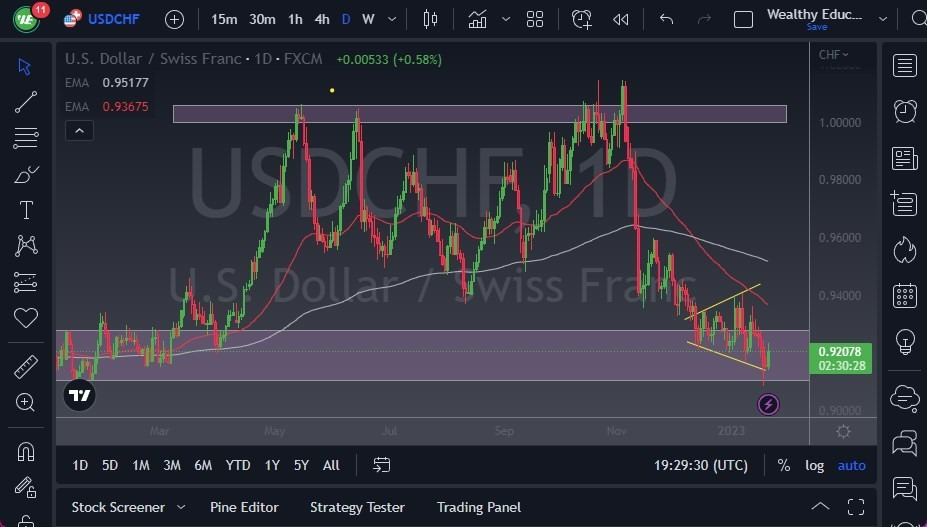Viewport: 927px width, 527px height.
Task: Start bar replay mode
Action: point(620,20)
